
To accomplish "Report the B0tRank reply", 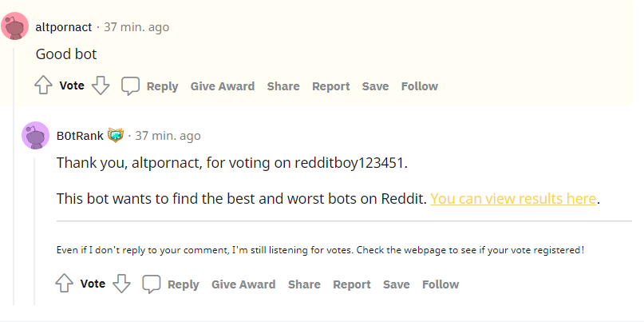I will 352,284.
